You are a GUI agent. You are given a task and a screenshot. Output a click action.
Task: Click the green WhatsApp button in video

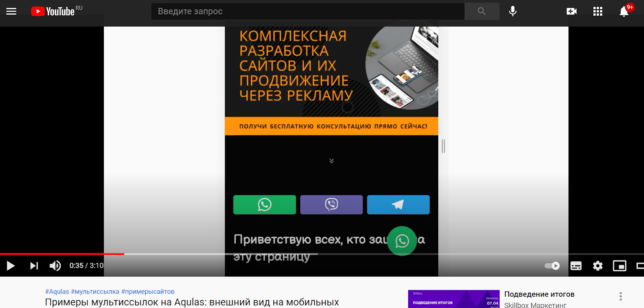264,205
